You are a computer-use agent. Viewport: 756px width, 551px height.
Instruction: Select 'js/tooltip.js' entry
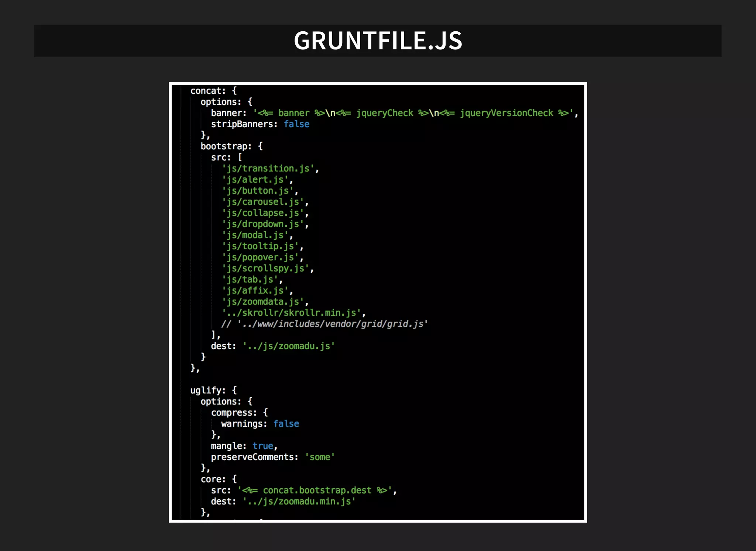point(262,246)
